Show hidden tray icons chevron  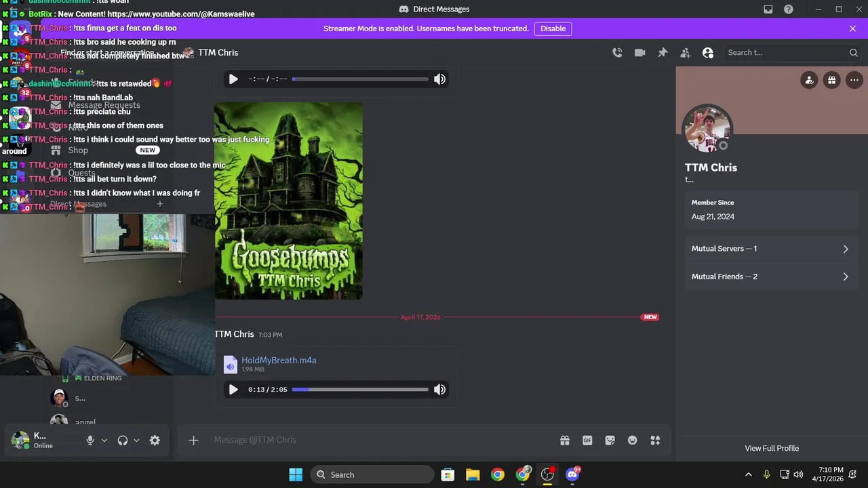click(x=748, y=474)
